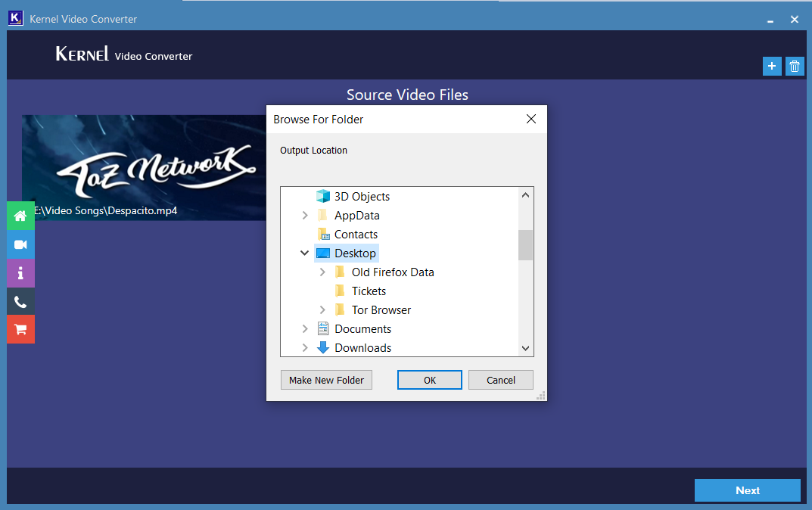The width and height of the screenshot is (812, 510).
Task: Click the dialog resize grip corner
Action: (541, 396)
